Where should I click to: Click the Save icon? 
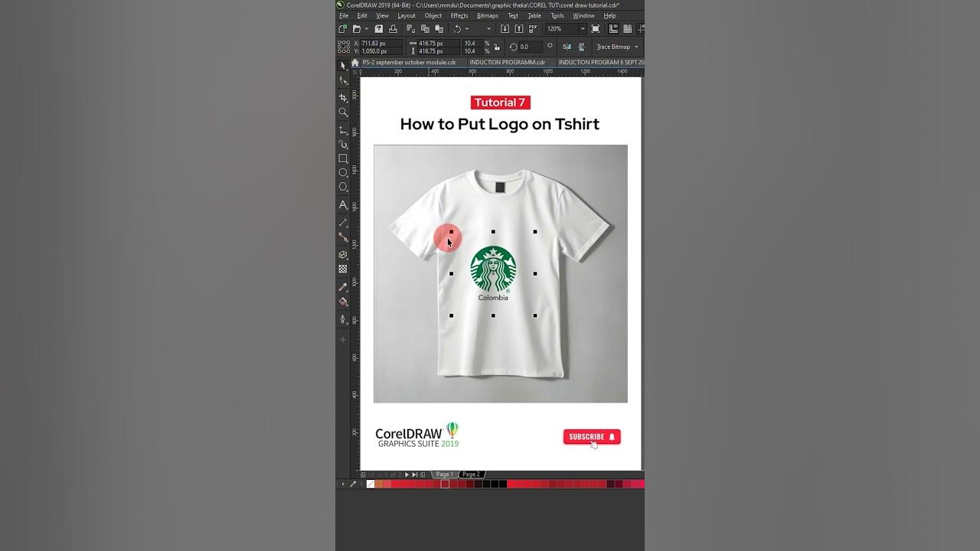(x=378, y=29)
